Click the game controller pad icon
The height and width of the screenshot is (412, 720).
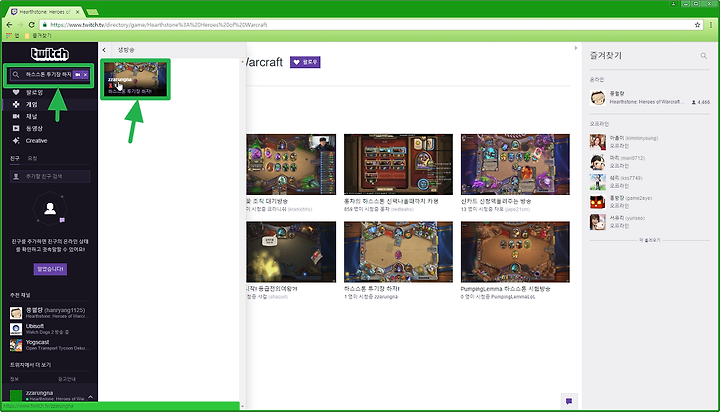tap(16, 104)
